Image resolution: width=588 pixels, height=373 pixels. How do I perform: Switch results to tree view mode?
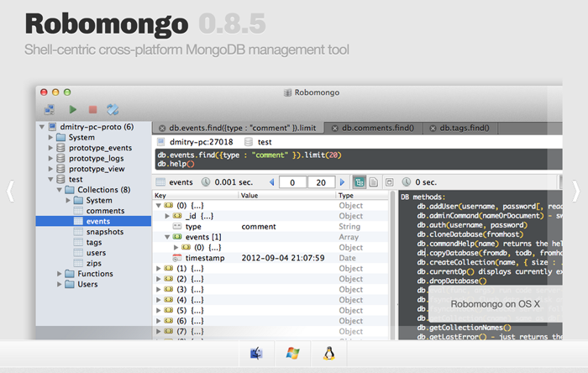[360, 182]
